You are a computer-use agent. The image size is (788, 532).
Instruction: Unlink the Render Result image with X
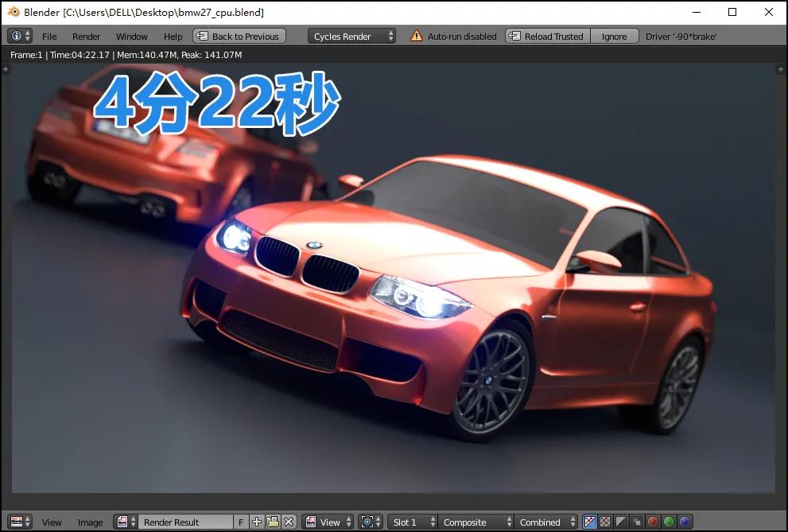pyautogui.click(x=289, y=522)
